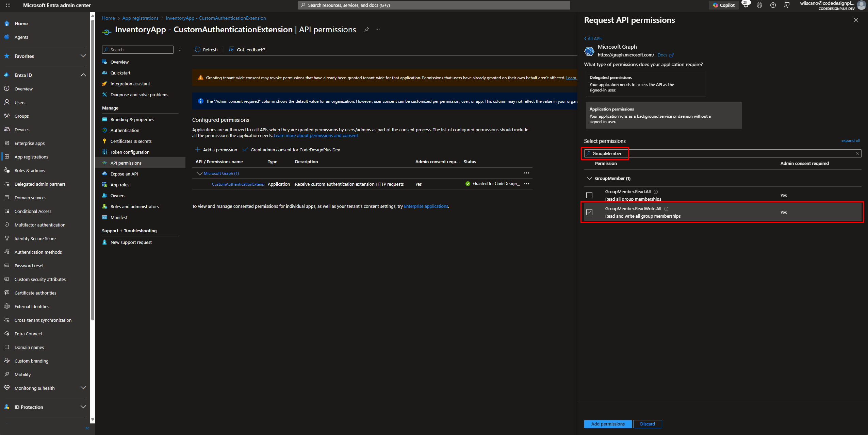Open the CustomAuthenticationExtension row ellipsis menu
The height and width of the screenshot is (435, 868).
pyautogui.click(x=526, y=184)
